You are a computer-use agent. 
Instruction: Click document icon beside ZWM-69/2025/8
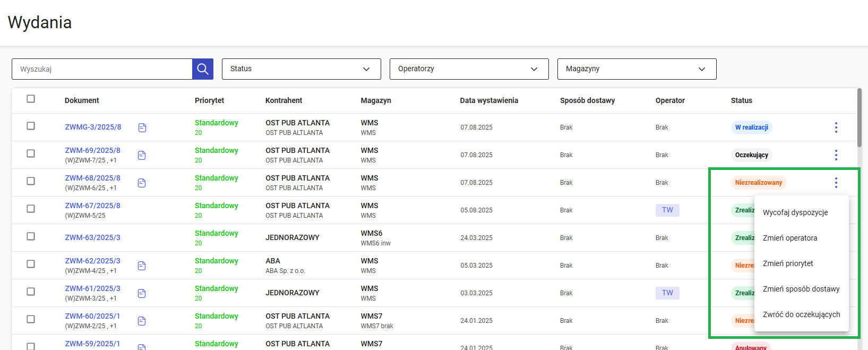tap(142, 155)
